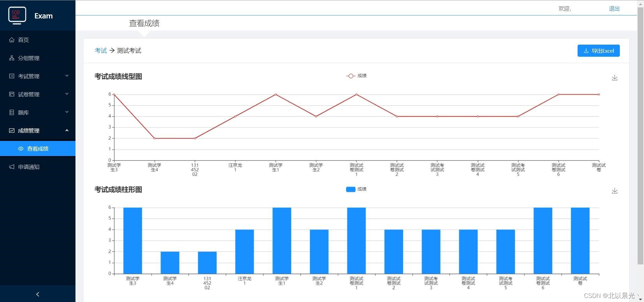Select the 查看成绩 submenu item
Viewport: 644px width, 302px height.
tap(38, 149)
